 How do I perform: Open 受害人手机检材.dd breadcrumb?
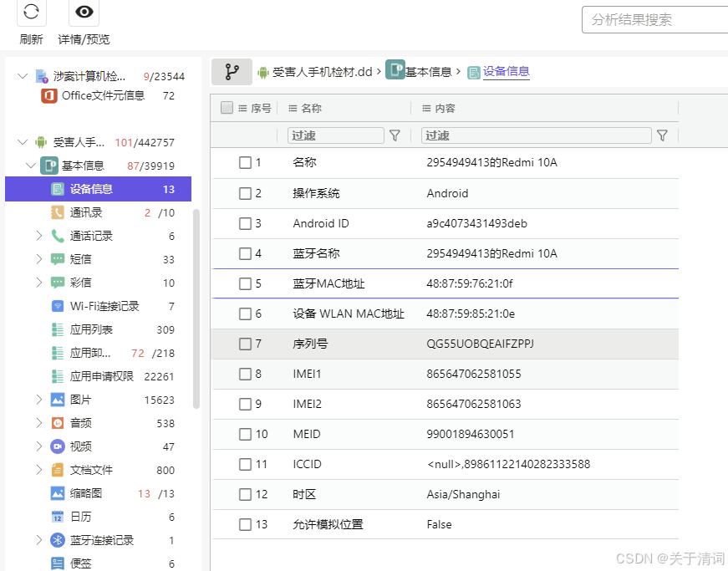coord(323,72)
